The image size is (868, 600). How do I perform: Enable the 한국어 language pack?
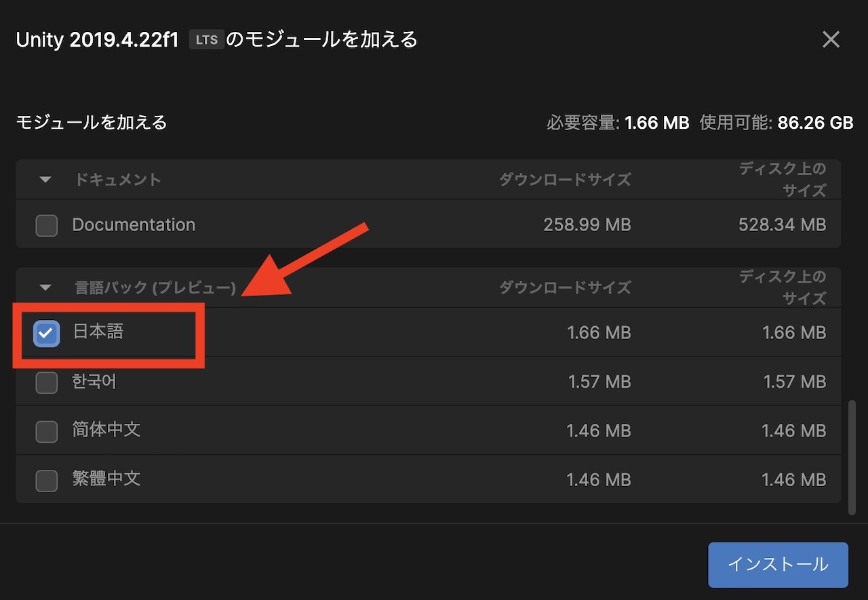coord(46,382)
